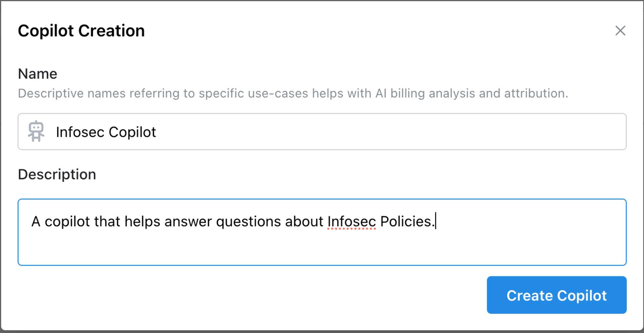The image size is (644, 333).
Task: Click the Copilot Creation heading
Action: 81,31
